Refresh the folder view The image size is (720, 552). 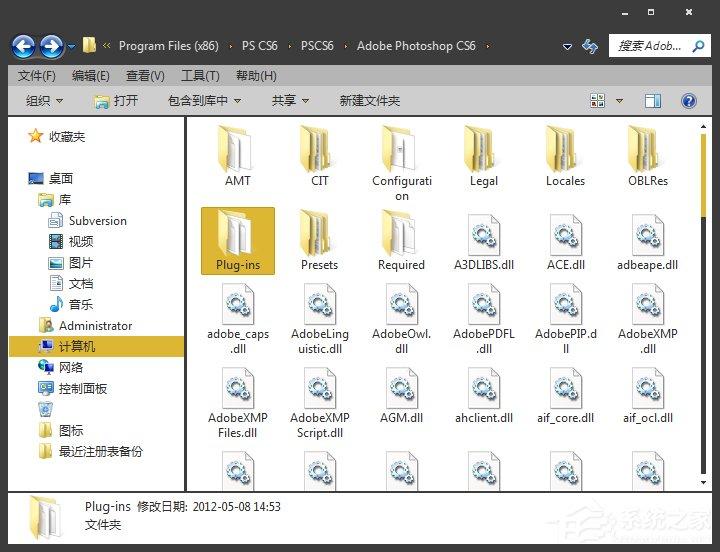(590, 46)
